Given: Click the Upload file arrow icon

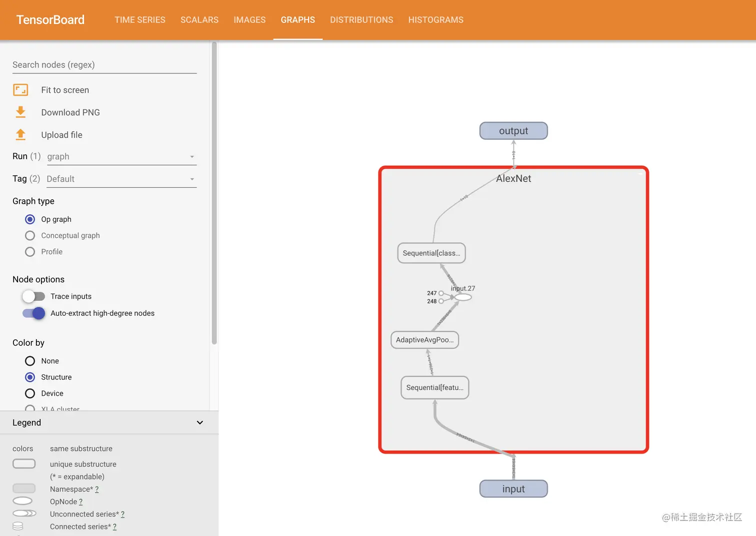Looking at the screenshot, I should [x=20, y=134].
